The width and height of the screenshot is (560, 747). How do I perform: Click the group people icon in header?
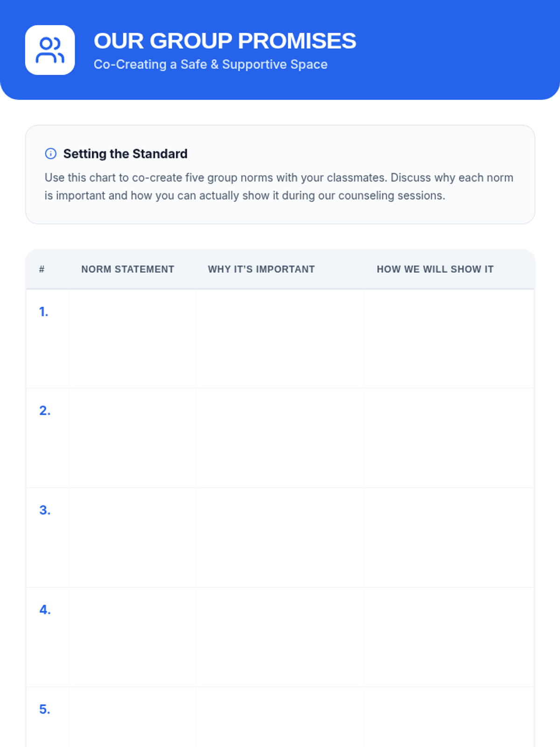(x=50, y=50)
